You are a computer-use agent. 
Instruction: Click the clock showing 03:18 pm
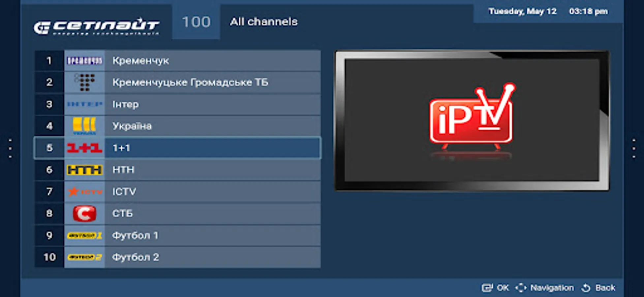coord(588,12)
